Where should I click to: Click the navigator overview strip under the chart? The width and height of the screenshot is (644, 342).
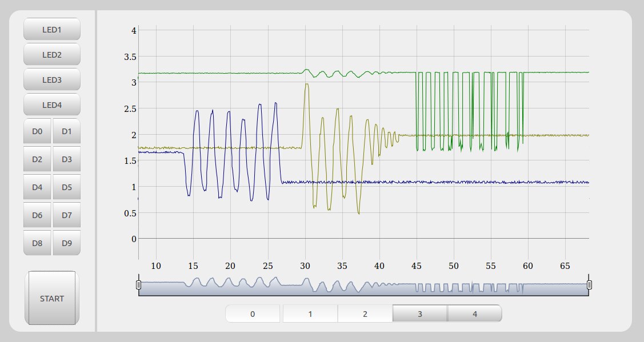[363, 285]
